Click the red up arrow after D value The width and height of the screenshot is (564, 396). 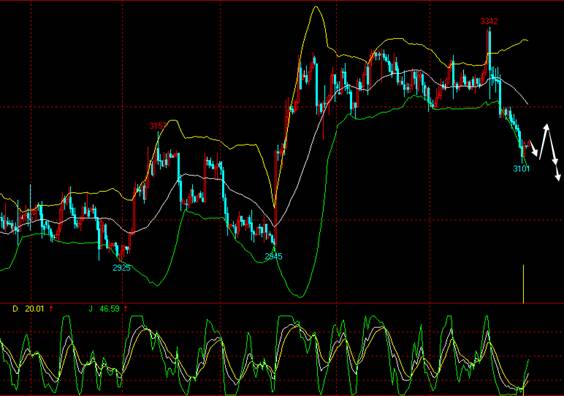coord(51,309)
